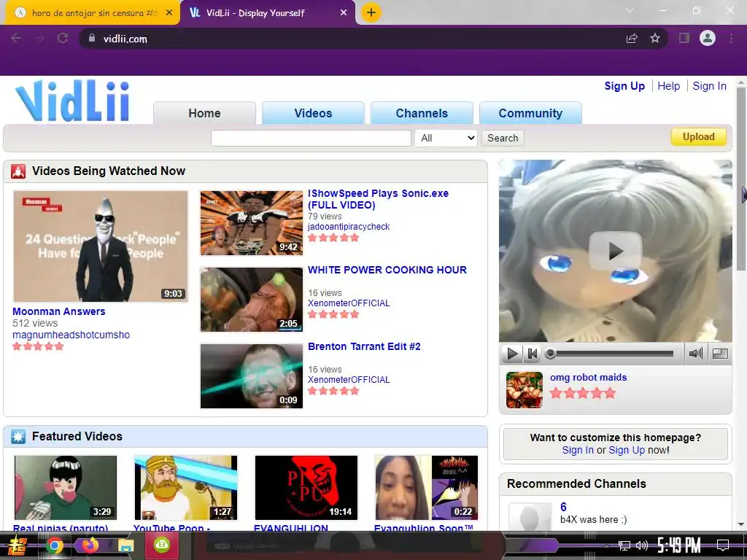
Task: Open the notification center icon
Action: (723, 545)
